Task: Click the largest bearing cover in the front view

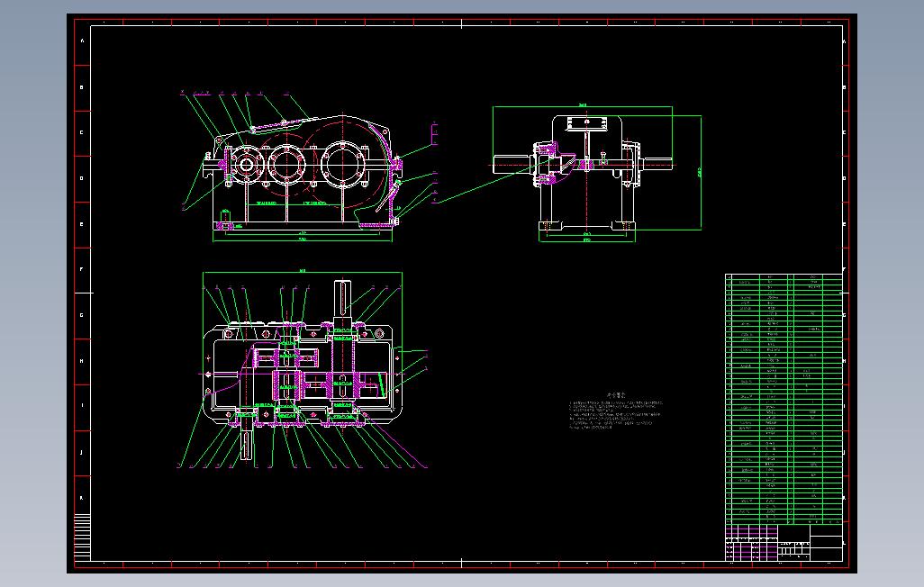Action: click(343, 163)
